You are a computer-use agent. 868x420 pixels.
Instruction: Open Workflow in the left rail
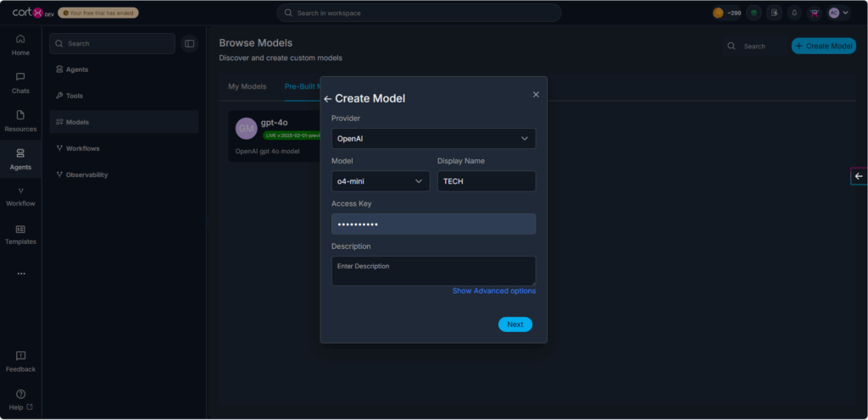click(x=20, y=196)
